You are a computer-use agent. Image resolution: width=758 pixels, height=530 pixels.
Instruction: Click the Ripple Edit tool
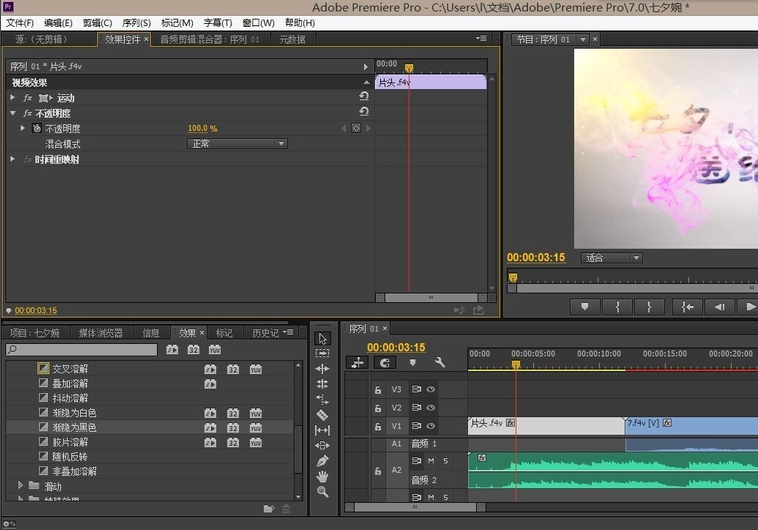click(x=322, y=368)
